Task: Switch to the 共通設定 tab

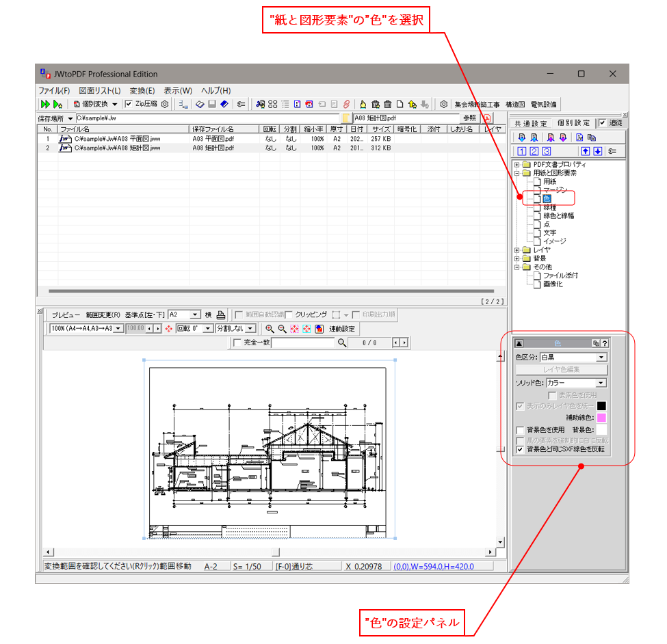Action: click(x=531, y=124)
